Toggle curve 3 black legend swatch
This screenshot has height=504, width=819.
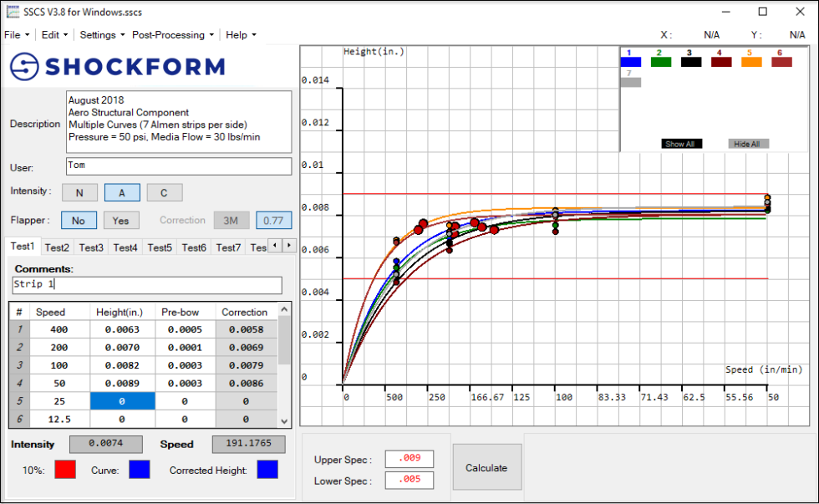tap(690, 61)
